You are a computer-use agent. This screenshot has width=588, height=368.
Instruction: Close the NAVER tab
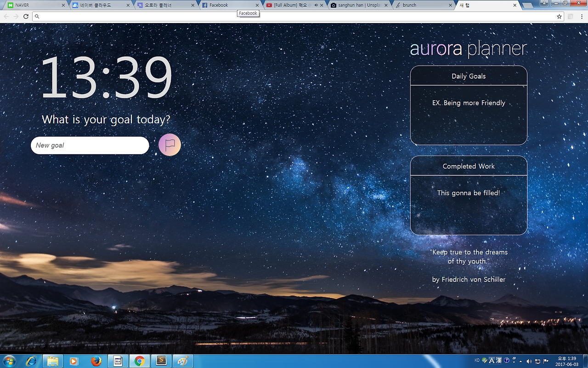pos(63,5)
